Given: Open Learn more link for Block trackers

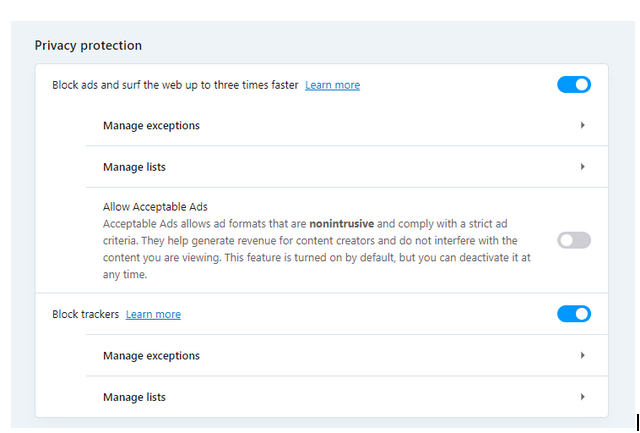Looking at the screenshot, I should (153, 314).
